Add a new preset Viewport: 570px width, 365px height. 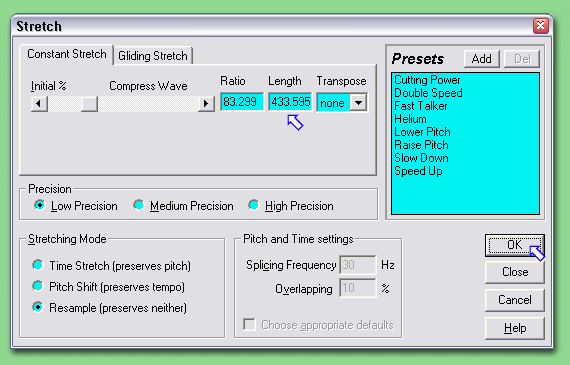[x=482, y=59]
